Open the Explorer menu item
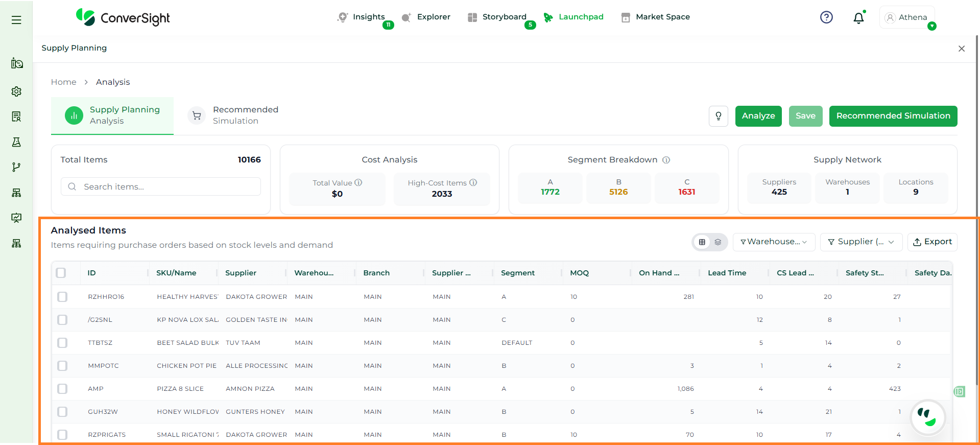This screenshot has width=980, height=445. tap(426, 17)
